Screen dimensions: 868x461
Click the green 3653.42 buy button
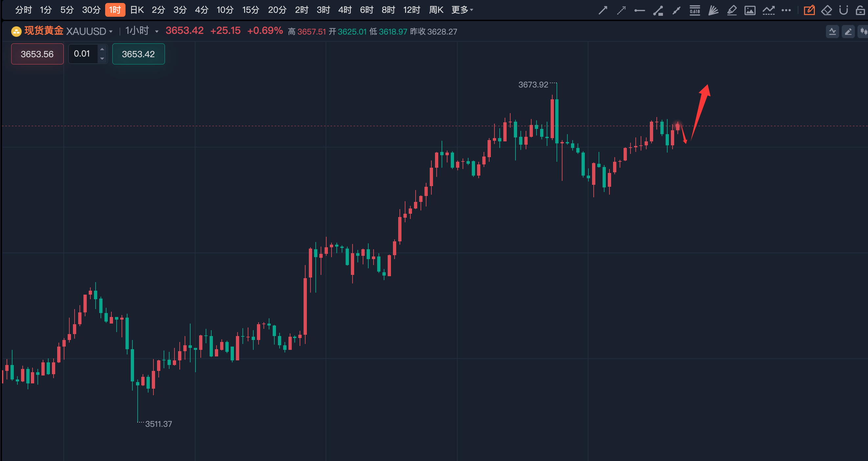138,54
